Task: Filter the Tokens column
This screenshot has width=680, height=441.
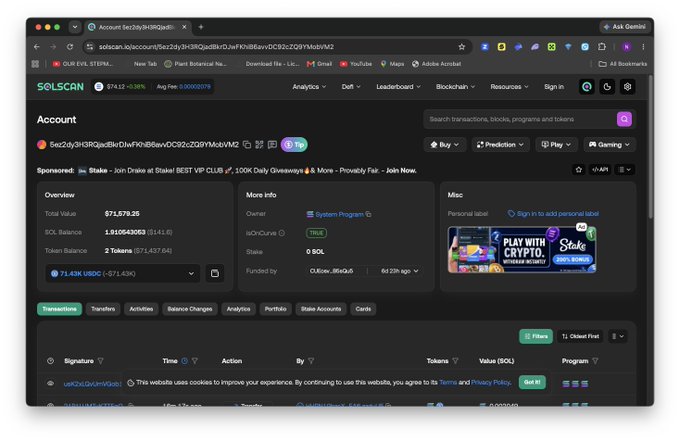Action: [x=455, y=361]
